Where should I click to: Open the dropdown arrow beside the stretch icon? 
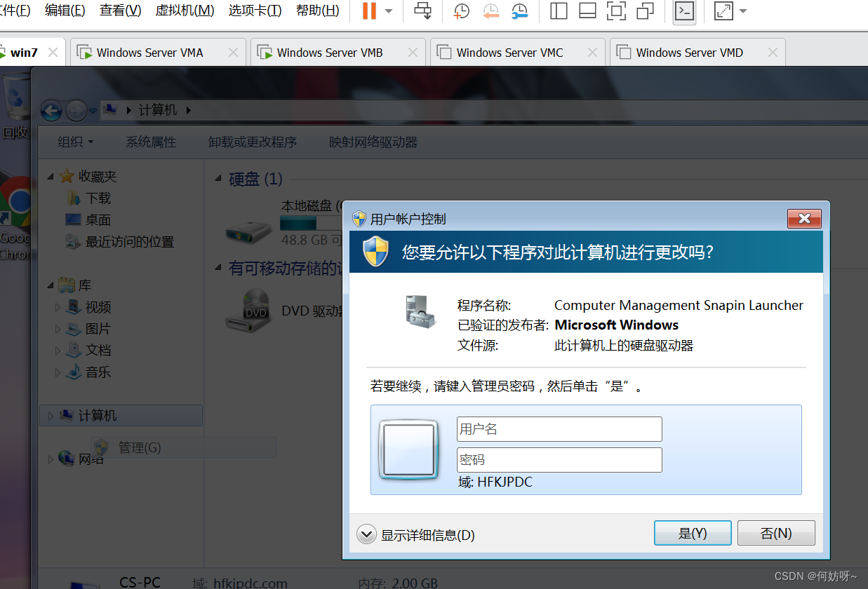click(x=743, y=11)
